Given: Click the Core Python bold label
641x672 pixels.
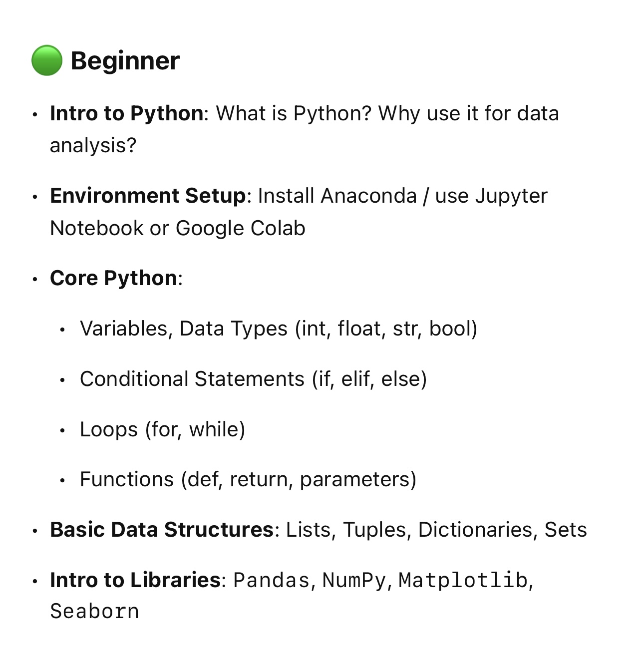Looking at the screenshot, I should pos(114,279).
